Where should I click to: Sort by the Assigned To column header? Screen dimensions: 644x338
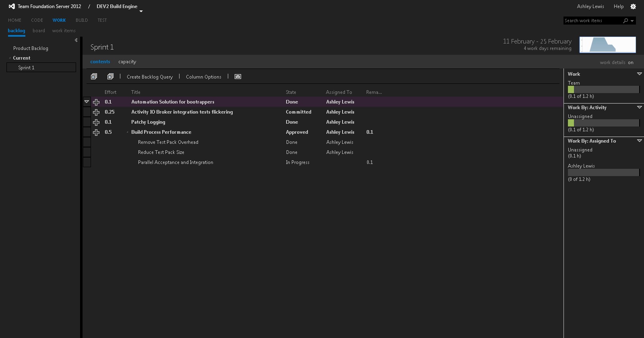tap(339, 92)
